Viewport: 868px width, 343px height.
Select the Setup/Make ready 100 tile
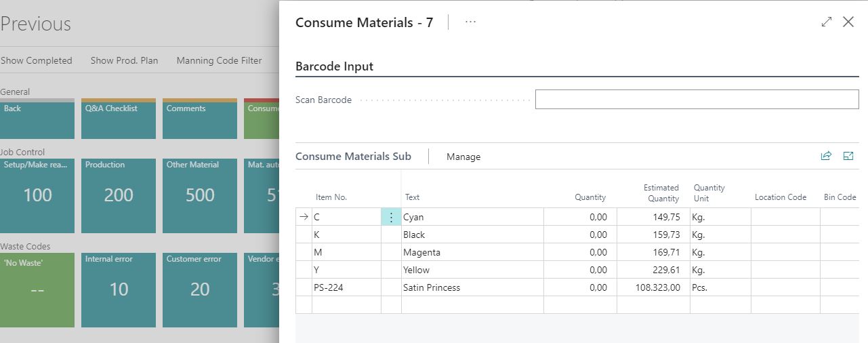pyautogui.click(x=37, y=196)
